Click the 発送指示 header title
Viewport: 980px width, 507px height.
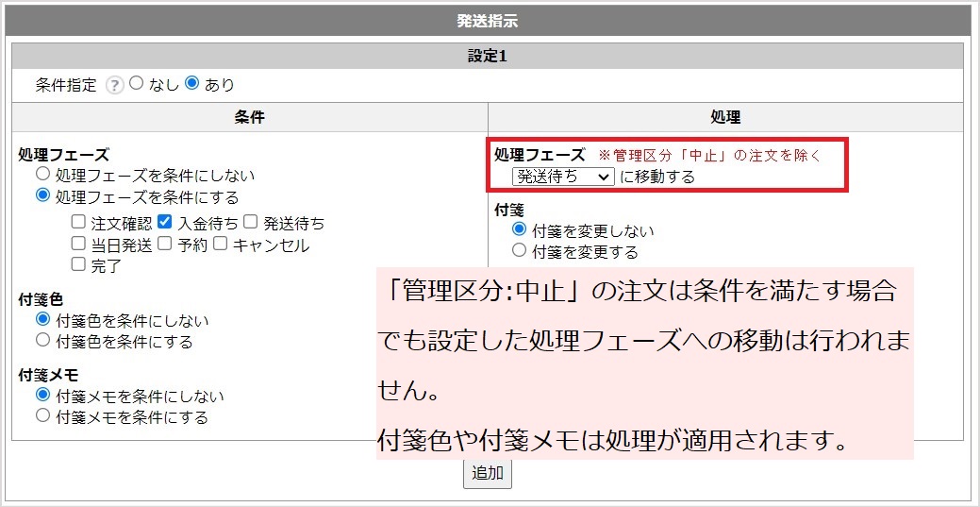pyautogui.click(x=488, y=22)
